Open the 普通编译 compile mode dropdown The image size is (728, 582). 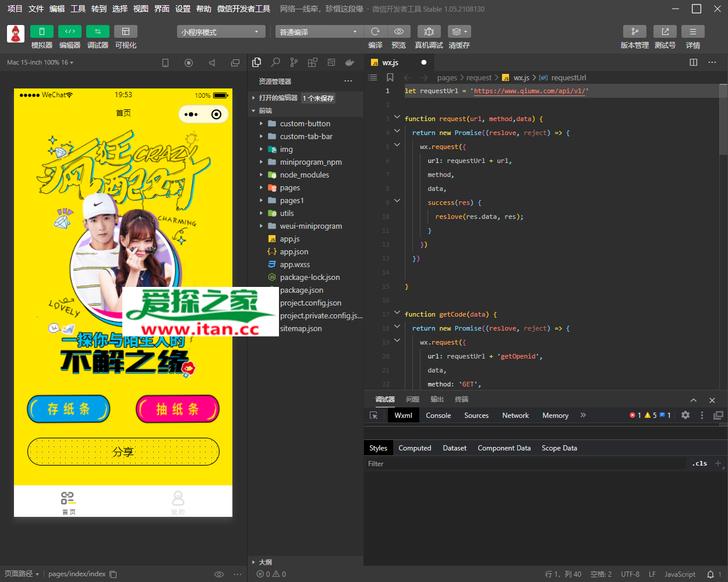(320, 32)
